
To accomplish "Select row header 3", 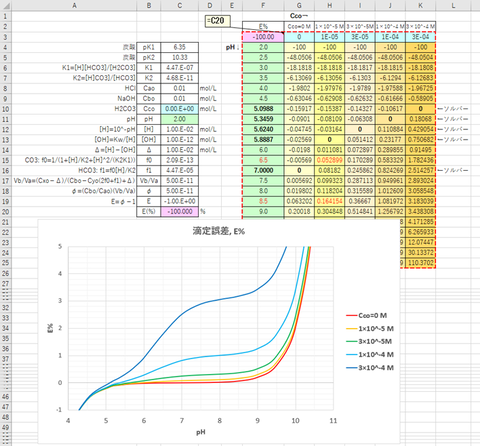I will click(6, 37).
